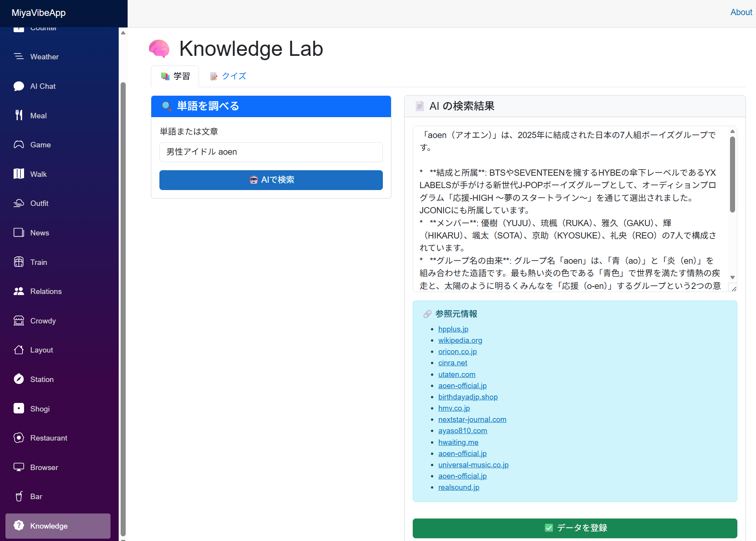
Task: Focus the 単語または文章 input field
Action: (271, 152)
